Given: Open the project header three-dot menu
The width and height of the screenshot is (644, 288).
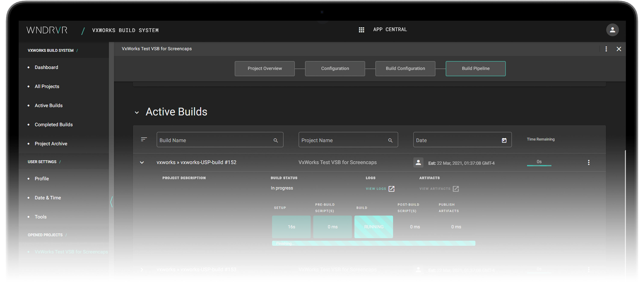Looking at the screenshot, I should click(606, 49).
